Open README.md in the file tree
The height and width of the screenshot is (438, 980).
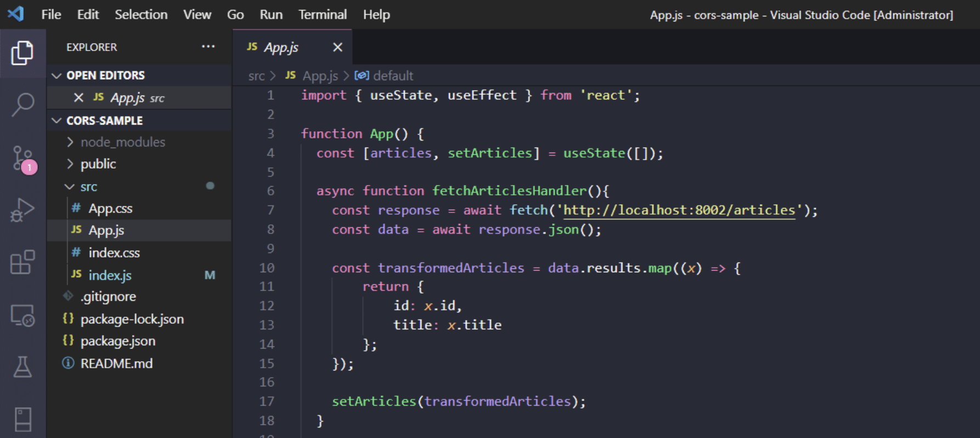pyautogui.click(x=116, y=363)
